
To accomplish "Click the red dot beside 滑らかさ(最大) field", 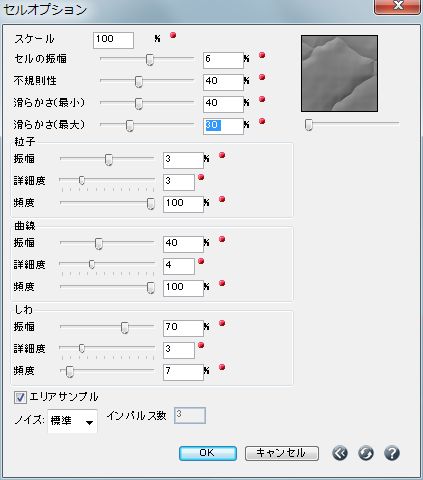I will point(262,121).
